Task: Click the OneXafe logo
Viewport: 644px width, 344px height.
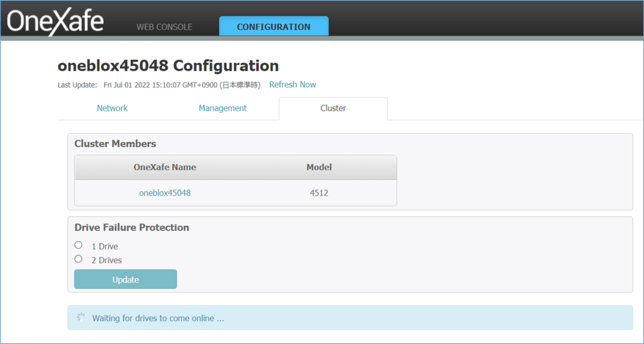Action: pyautogui.click(x=55, y=21)
